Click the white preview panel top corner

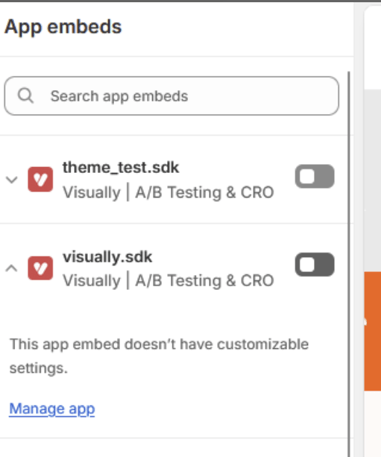point(373,47)
